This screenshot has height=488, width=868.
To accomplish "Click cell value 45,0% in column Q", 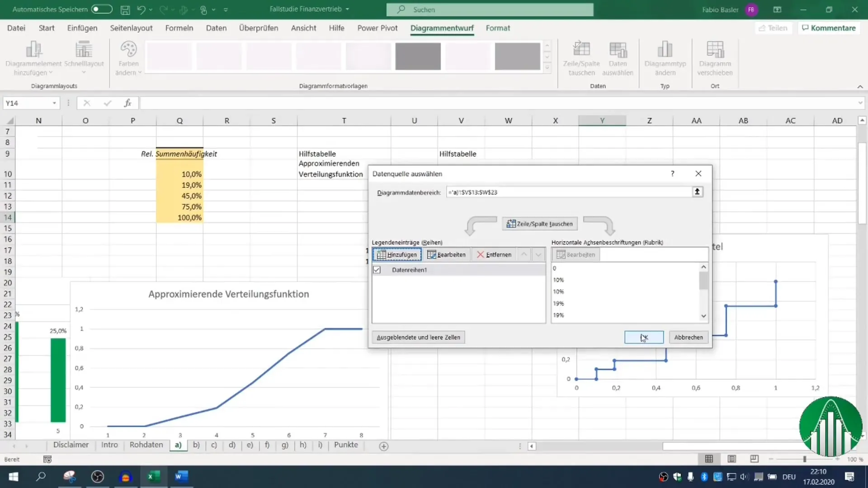I will coord(180,196).
